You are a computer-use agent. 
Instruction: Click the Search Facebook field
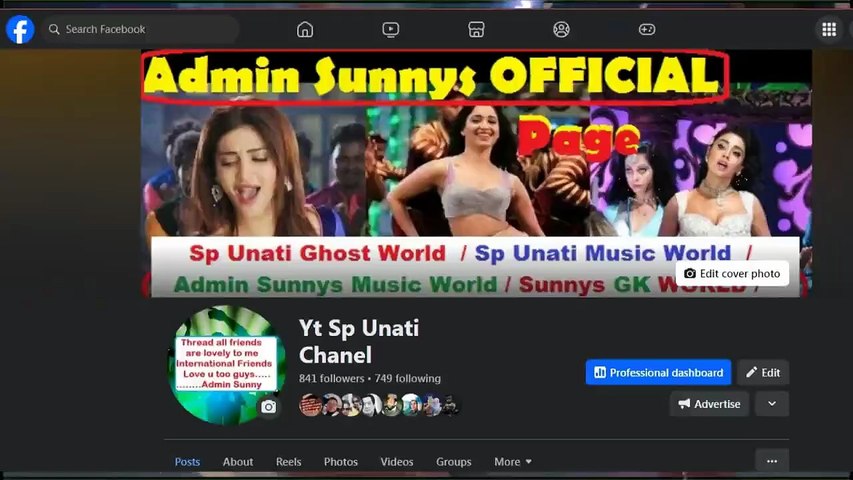tap(140, 29)
